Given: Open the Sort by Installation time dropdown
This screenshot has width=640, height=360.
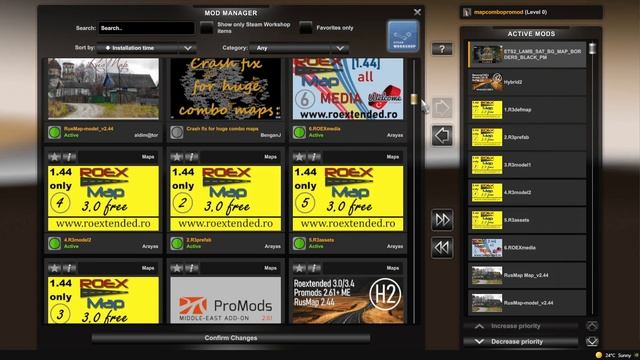Looking at the screenshot, I should 147,48.
